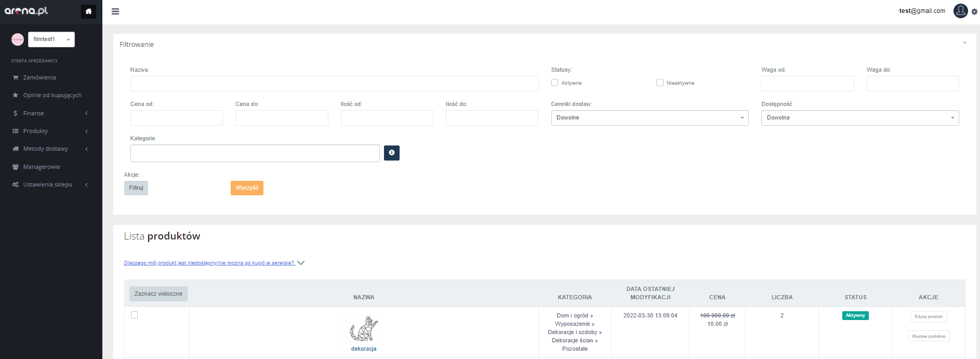Expand the Metody dostawy submenu arrow
Screen dimensions: 980x359
tap(86, 149)
